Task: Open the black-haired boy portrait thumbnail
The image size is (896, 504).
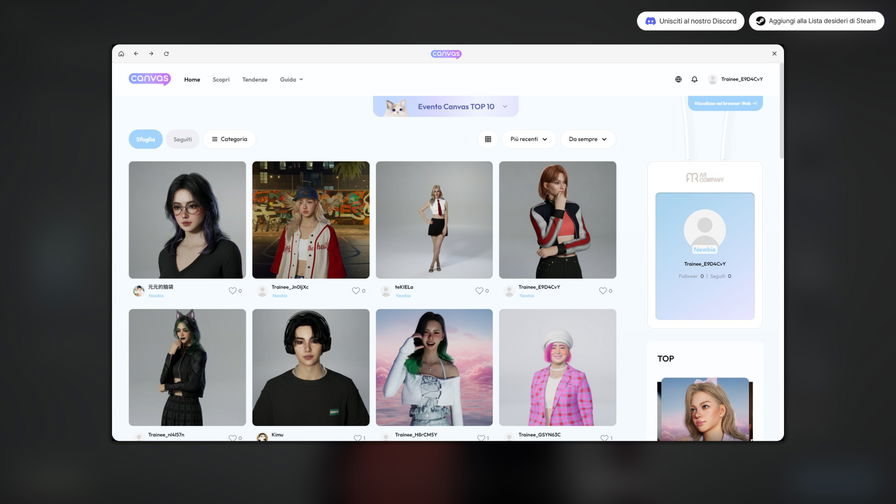Action: pyautogui.click(x=311, y=367)
